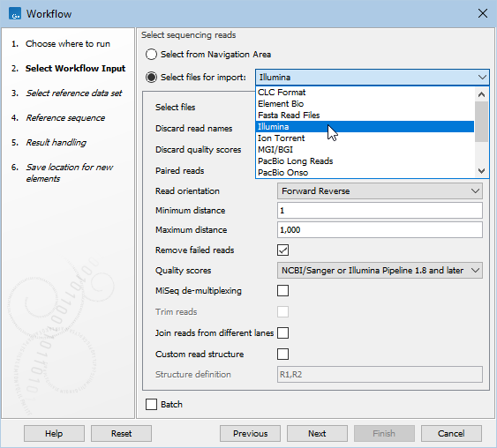Open the Read orientation dropdown
The height and width of the screenshot is (448, 497).
coord(380,190)
